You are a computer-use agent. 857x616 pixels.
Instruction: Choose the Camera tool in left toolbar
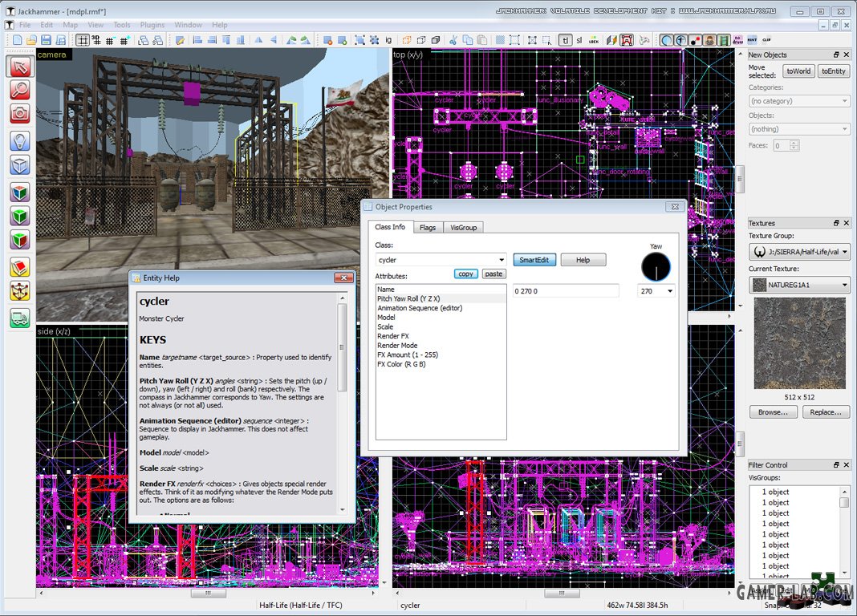20,114
